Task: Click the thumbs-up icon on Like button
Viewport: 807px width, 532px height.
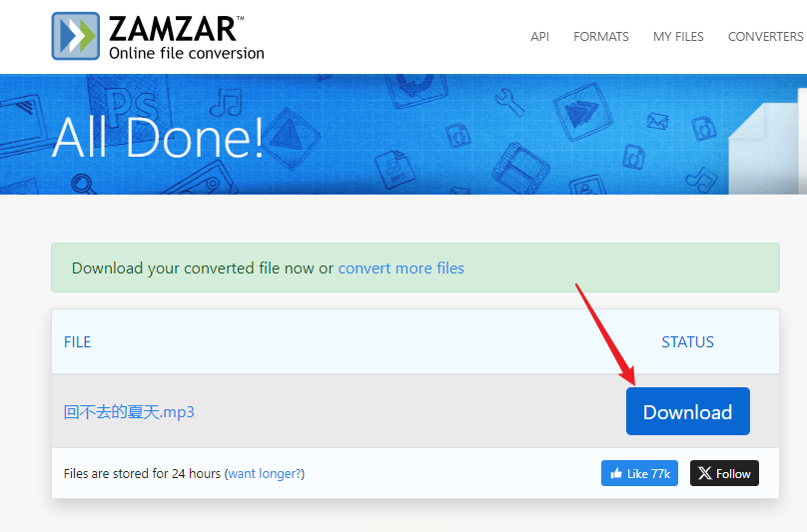Action: (x=616, y=473)
